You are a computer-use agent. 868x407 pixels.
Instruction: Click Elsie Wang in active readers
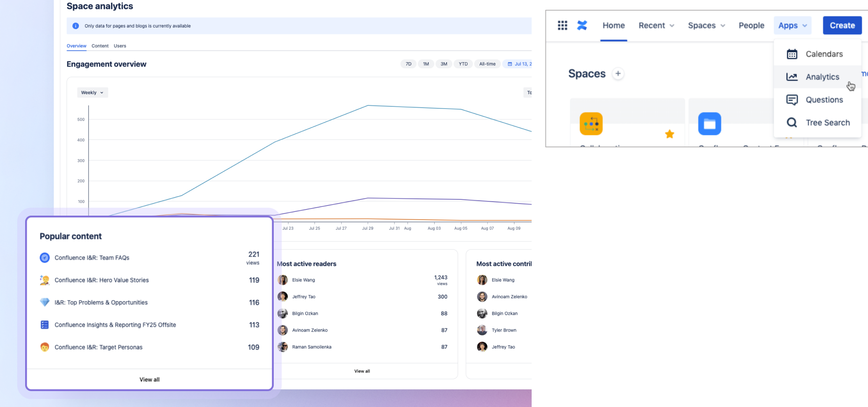pos(303,280)
